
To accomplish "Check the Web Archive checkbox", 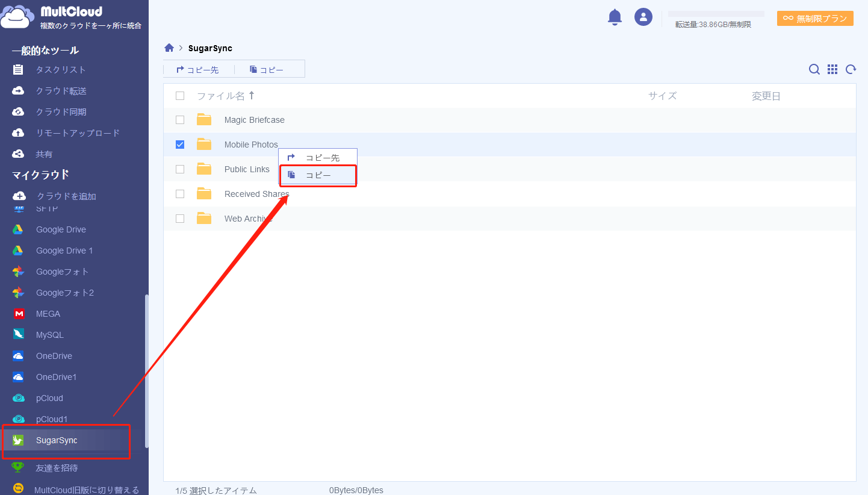I will tap(180, 219).
